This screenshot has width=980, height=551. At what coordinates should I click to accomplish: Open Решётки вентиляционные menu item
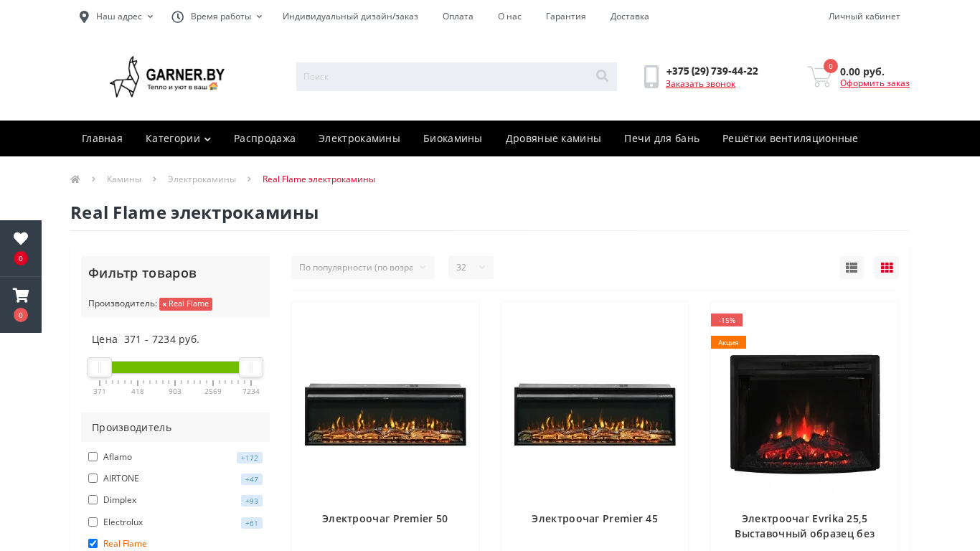point(790,138)
